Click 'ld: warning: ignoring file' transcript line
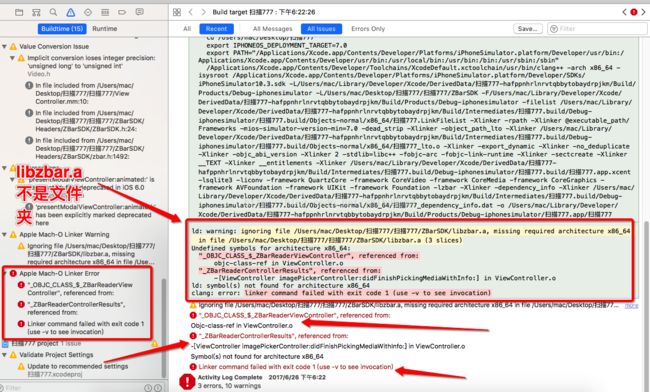 point(411,231)
